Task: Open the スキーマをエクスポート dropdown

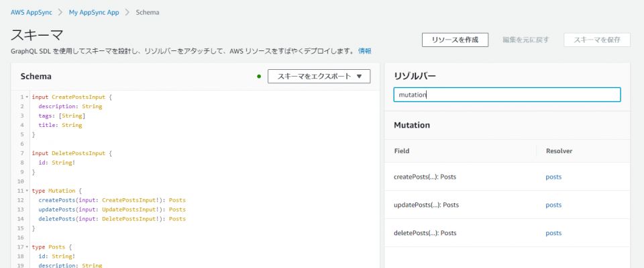Action: click(x=319, y=76)
